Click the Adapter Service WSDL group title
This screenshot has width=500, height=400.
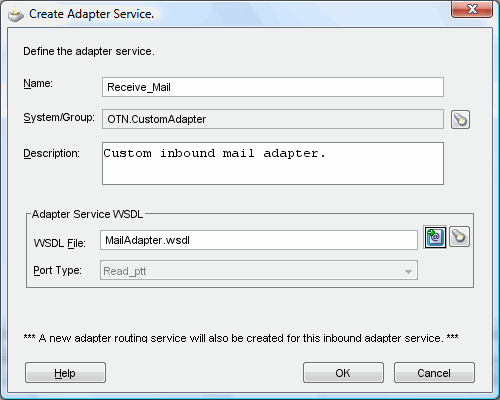(87, 214)
